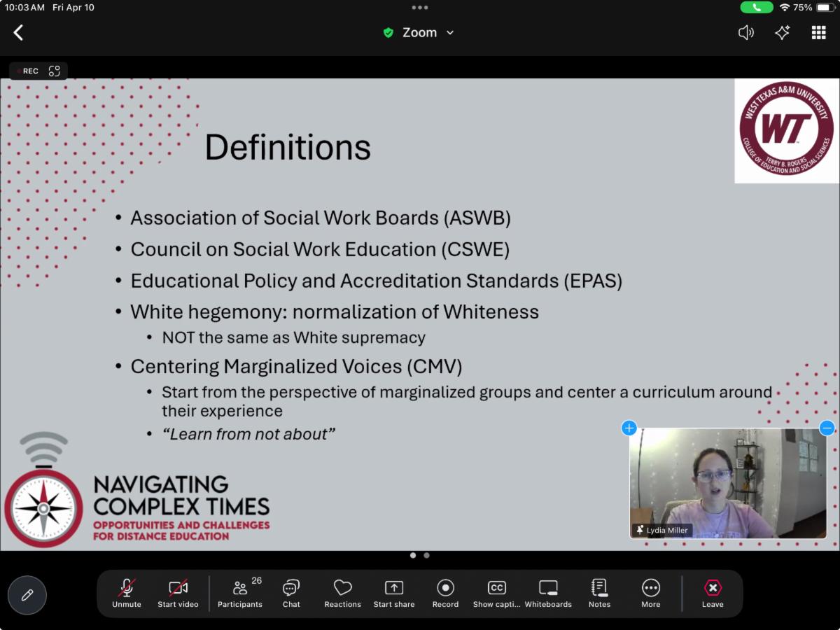Tap the West Texas A&M University logo
840x630 pixels.
click(786, 131)
